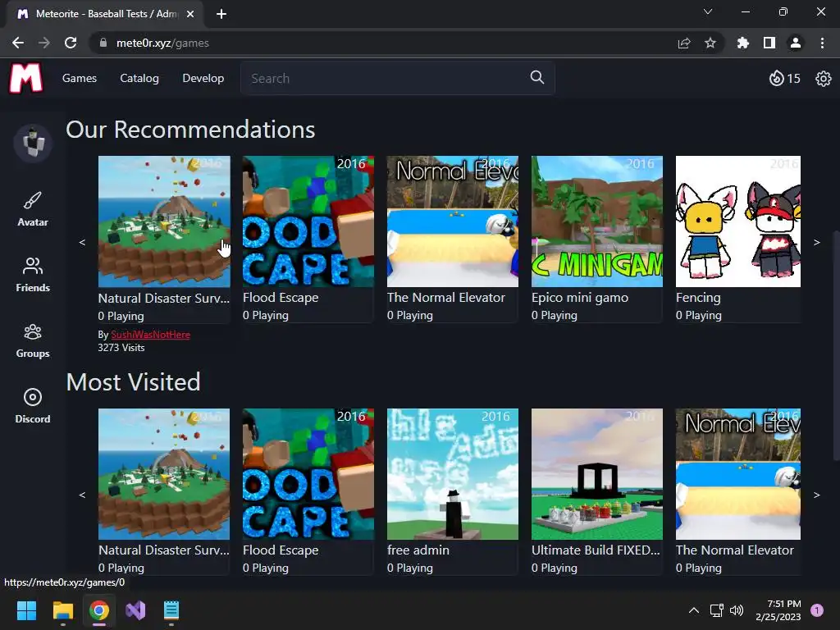Open the Windows Start menu
Screen dimensions: 840x630
point(26,610)
